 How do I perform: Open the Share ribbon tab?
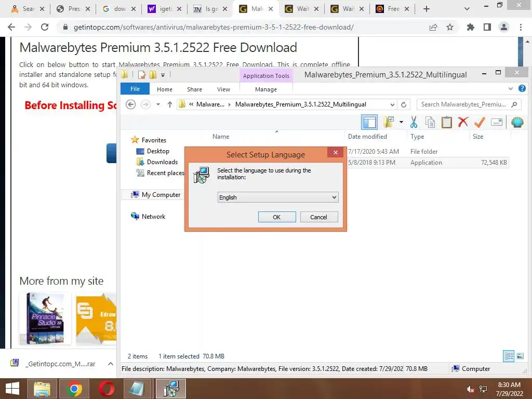(x=194, y=89)
